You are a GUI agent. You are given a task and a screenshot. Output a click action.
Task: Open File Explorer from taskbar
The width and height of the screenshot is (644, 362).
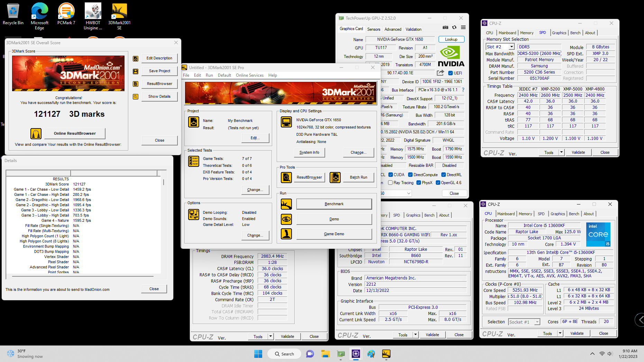pyautogui.click(x=325, y=354)
